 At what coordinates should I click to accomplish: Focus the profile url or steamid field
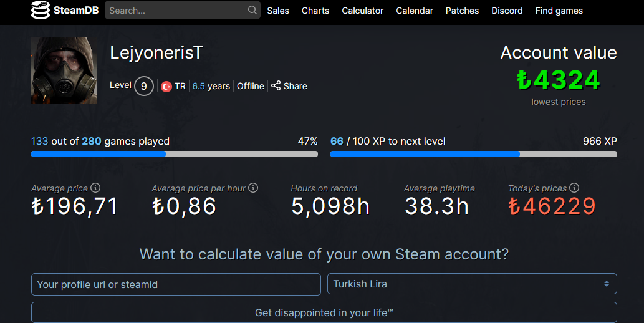(x=176, y=284)
